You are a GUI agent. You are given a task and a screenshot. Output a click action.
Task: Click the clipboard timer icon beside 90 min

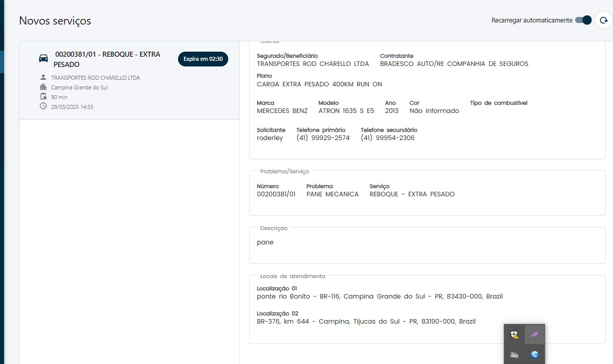click(43, 97)
